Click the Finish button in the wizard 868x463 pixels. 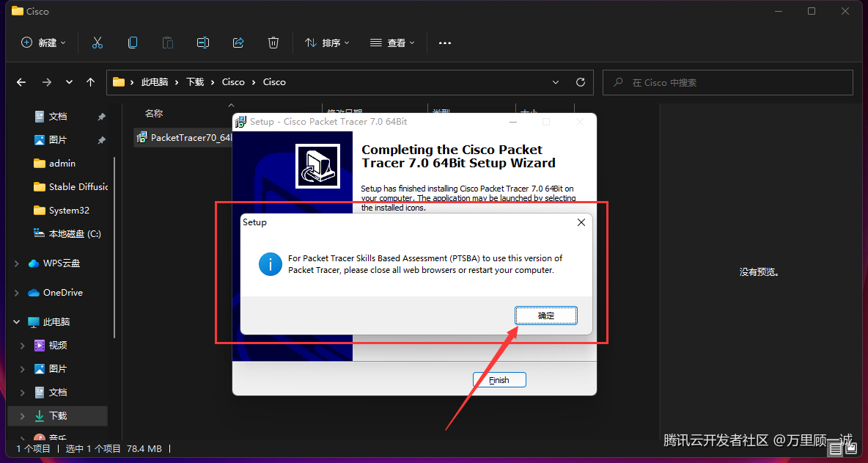499,380
